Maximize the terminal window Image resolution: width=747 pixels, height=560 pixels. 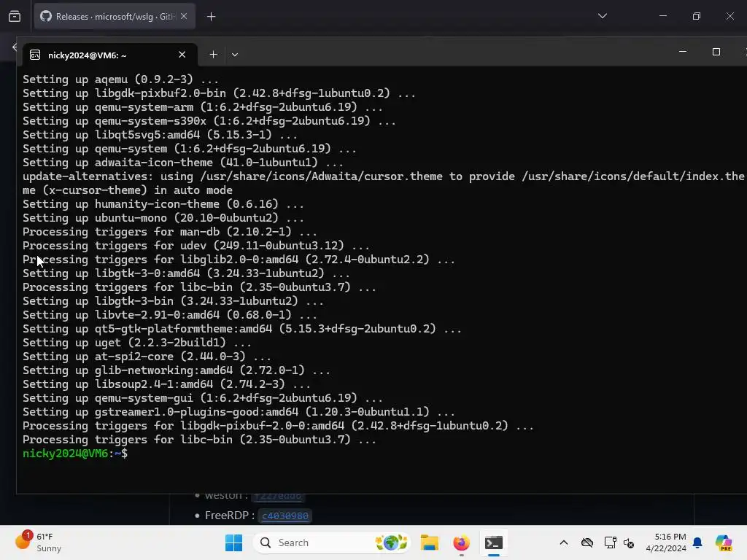coord(716,52)
